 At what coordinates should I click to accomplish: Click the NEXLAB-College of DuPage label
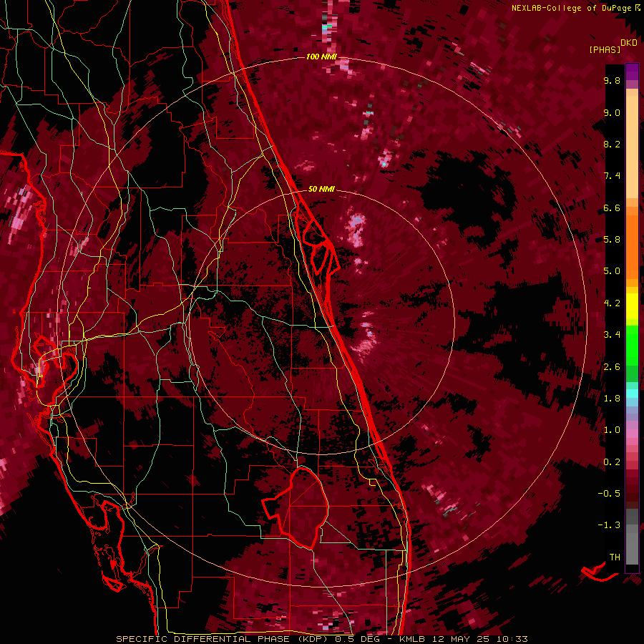pyautogui.click(x=573, y=8)
